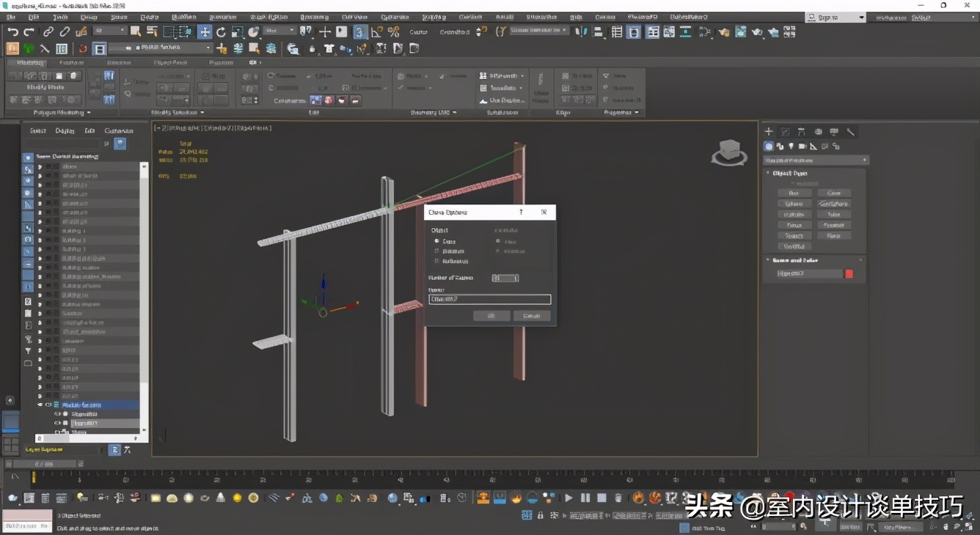Viewport: 980px width, 535px height.
Task: Open the red object color swatch
Action: tap(849, 274)
